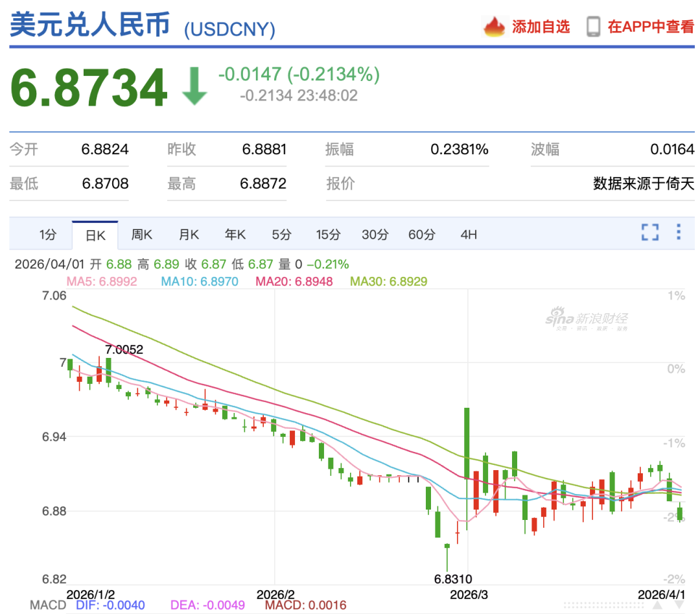Click the 6.8310 low marker on chart
The width and height of the screenshot is (700, 614).
pyautogui.click(x=453, y=579)
